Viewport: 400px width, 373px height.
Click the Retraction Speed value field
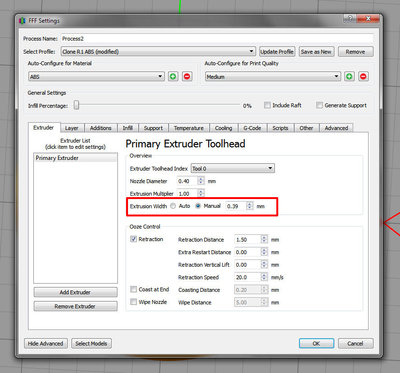click(x=248, y=277)
